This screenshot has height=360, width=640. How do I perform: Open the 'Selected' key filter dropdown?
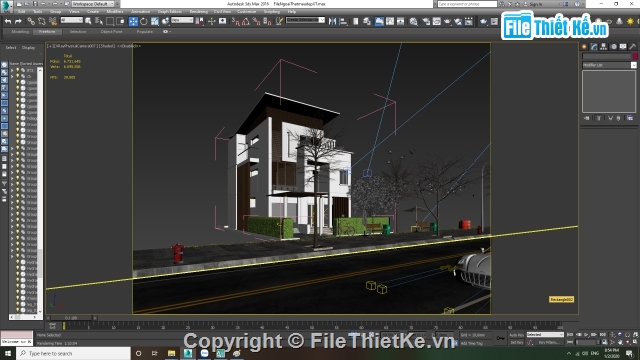[x=545, y=335]
